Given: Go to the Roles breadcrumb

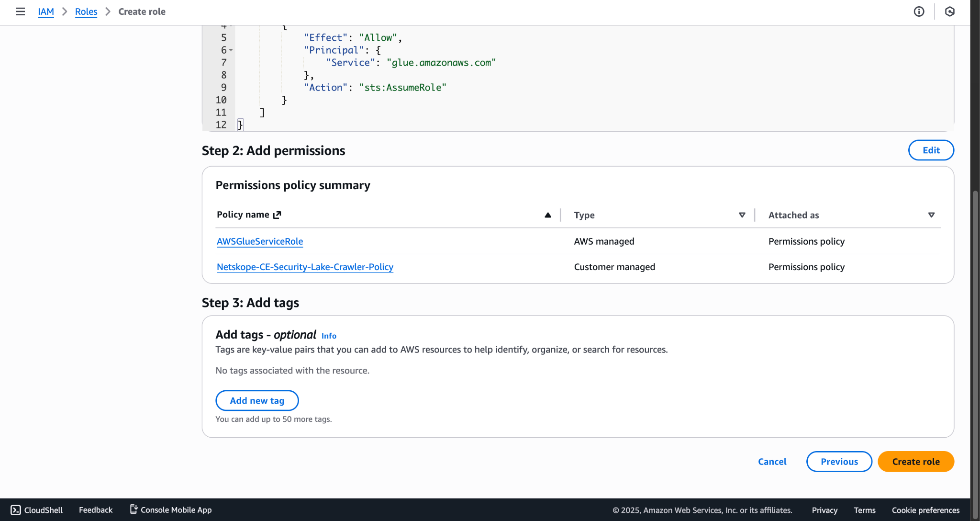Looking at the screenshot, I should pyautogui.click(x=86, y=11).
